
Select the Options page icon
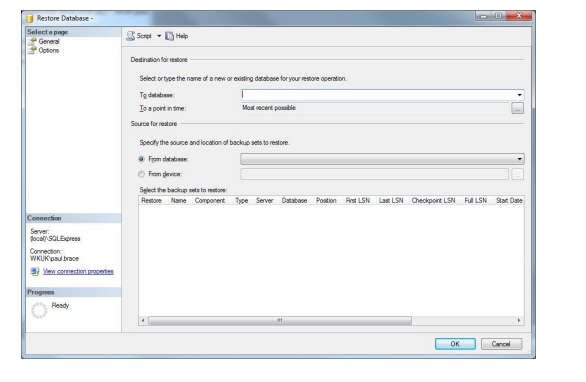[x=33, y=50]
